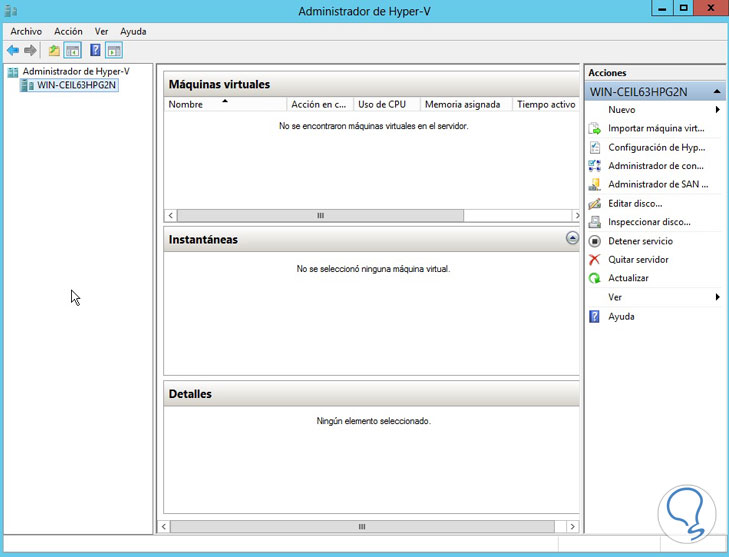Click the green Actualizar refresh icon
The height and width of the screenshot is (557, 730).
click(595, 278)
